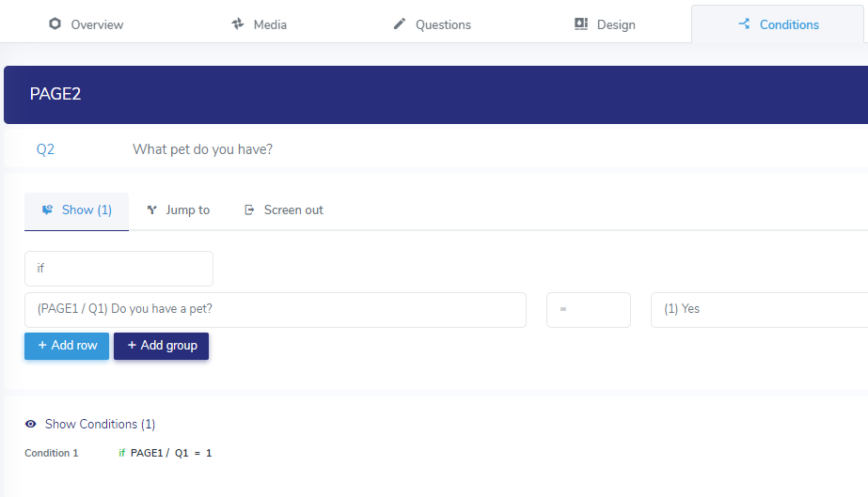The image size is (868, 497).
Task: Click the PAGE2 header bar
Action: tap(435, 95)
